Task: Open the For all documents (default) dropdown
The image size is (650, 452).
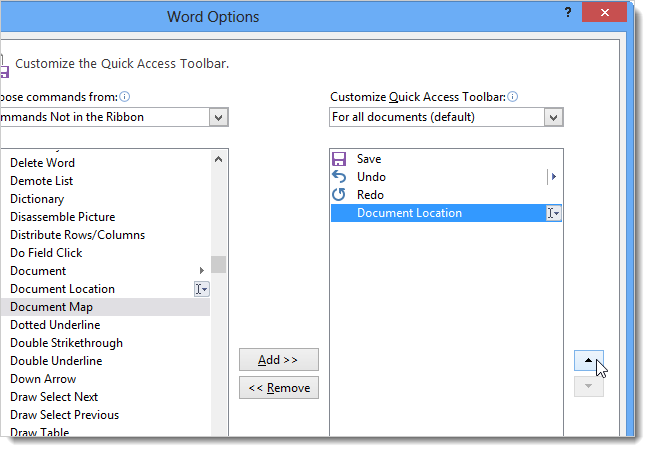Action: point(553,117)
